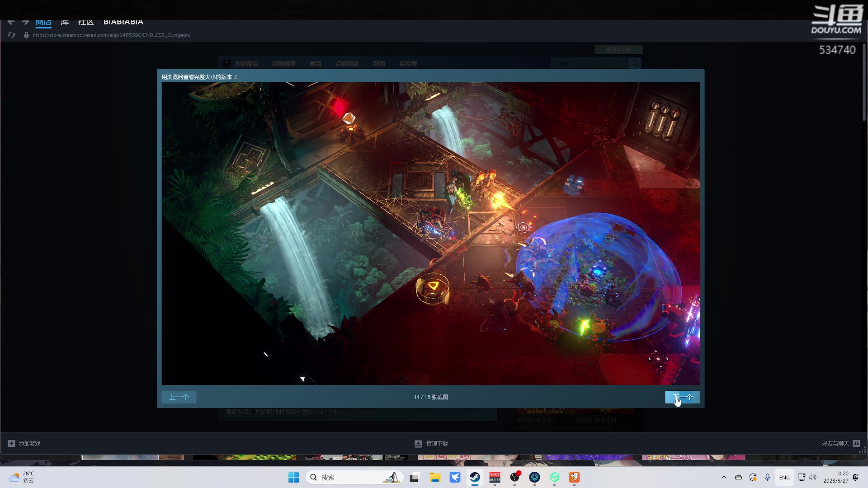Open Voicemeeter from the taskbar
Image resolution: width=868 pixels, height=488 pixels.
(x=495, y=477)
